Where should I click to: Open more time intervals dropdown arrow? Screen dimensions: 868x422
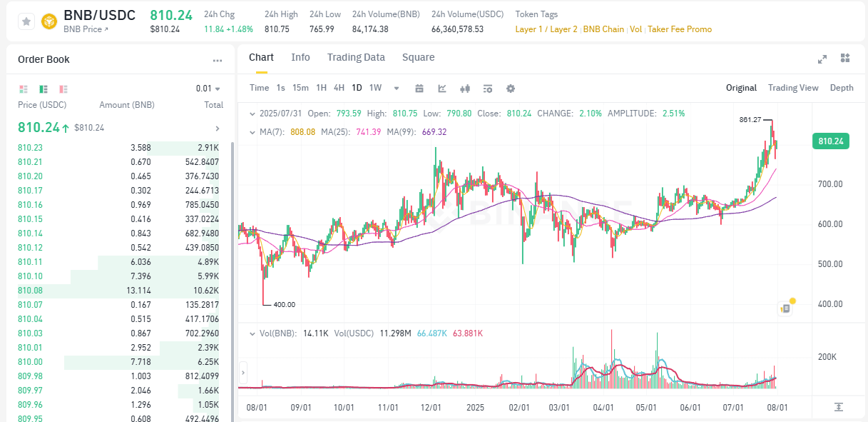tap(397, 89)
